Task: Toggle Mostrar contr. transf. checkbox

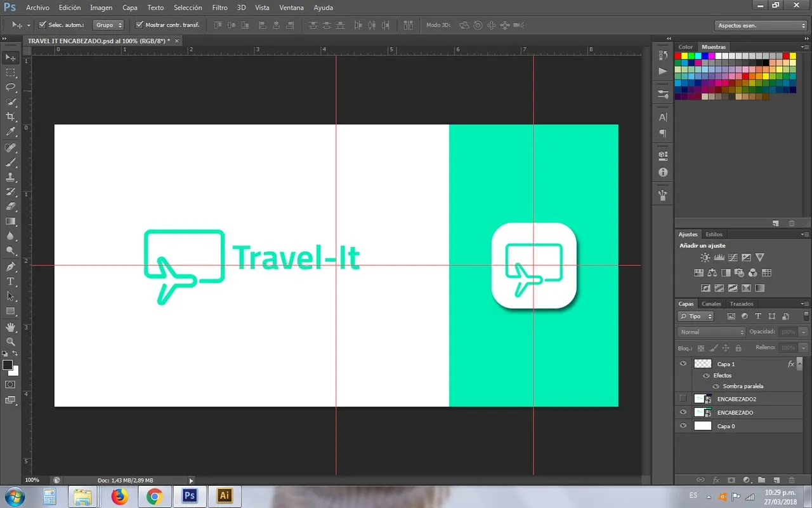Action: 140,25
